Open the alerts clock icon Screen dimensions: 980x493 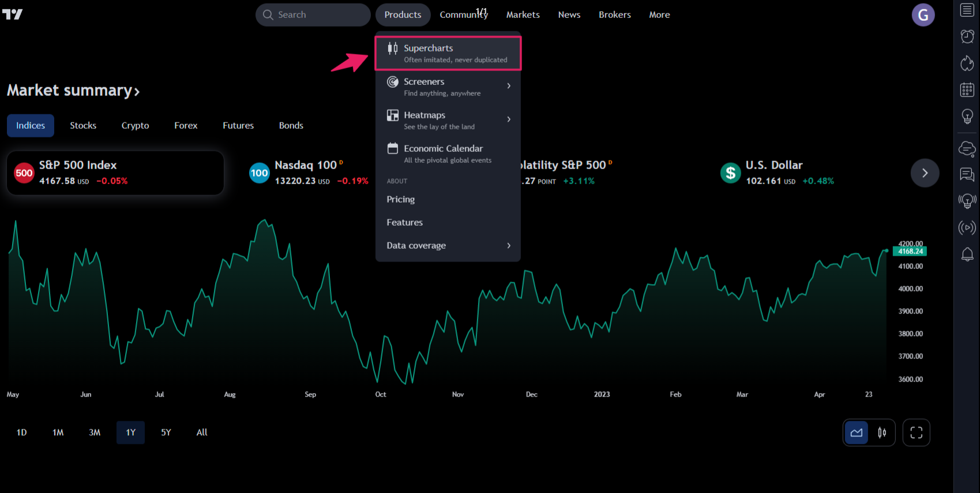[967, 36]
